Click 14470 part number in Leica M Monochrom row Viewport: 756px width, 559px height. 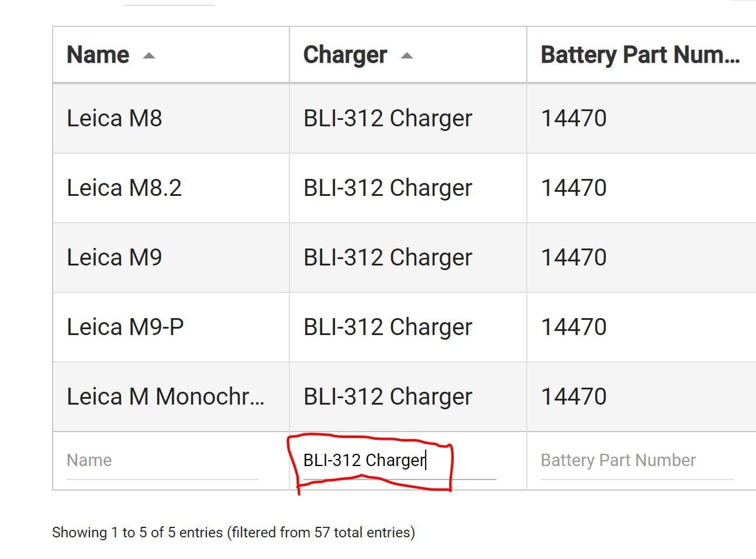(574, 397)
